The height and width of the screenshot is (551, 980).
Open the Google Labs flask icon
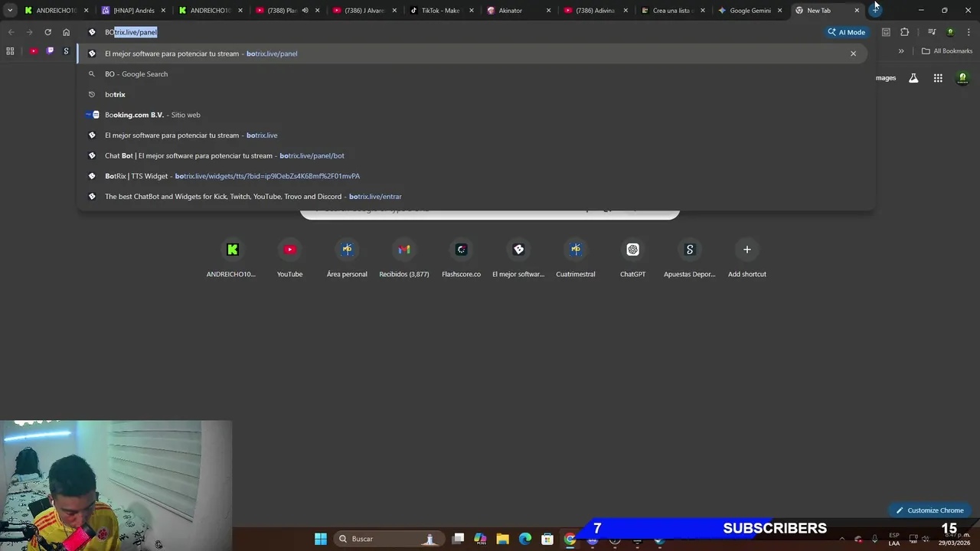click(913, 78)
